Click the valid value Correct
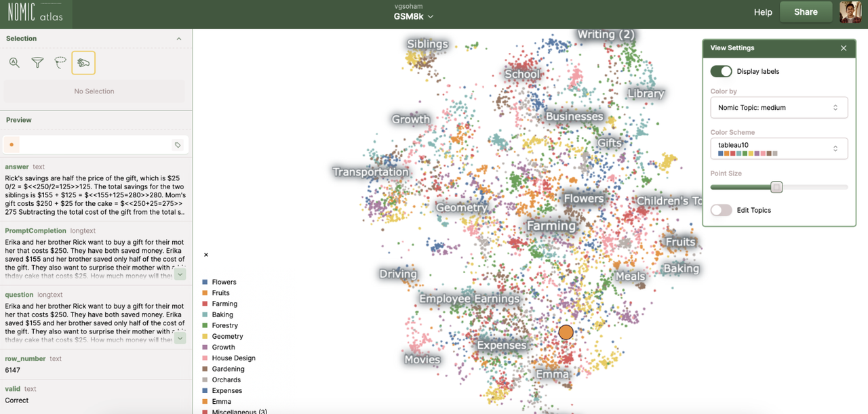Image resolution: width=868 pixels, height=414 pixels. [x=17, y=400]
